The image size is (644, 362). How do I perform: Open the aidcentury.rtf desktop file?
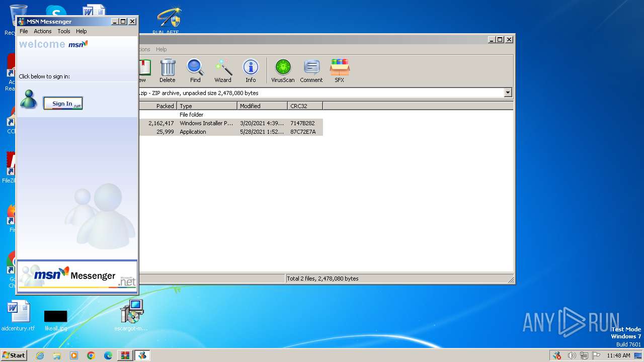pyautogui.click(x=18, y=316)
